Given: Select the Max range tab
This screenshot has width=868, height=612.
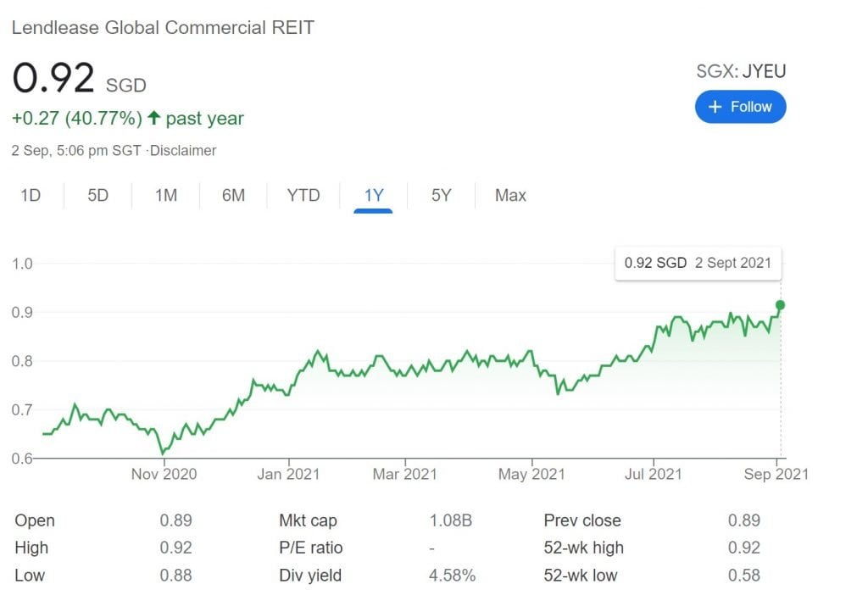Looking at the screenshot, I should (x=510, y=195).
